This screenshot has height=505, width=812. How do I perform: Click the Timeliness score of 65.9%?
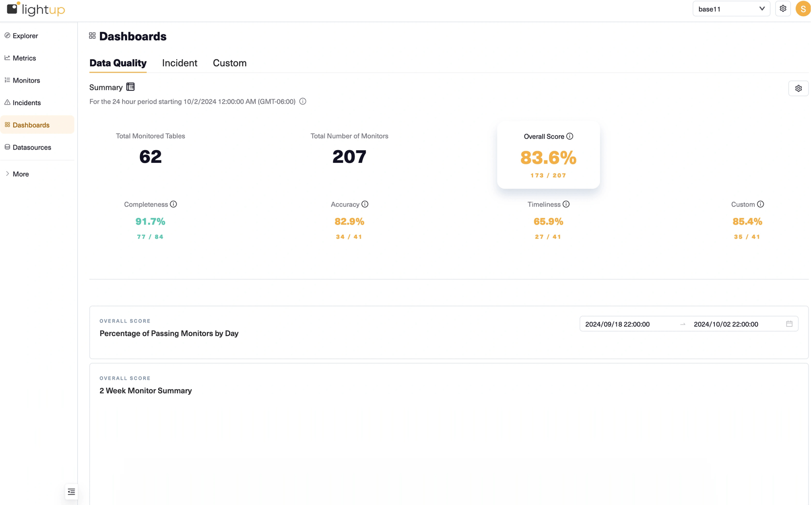pyautogui.click(x=548, y=221)
